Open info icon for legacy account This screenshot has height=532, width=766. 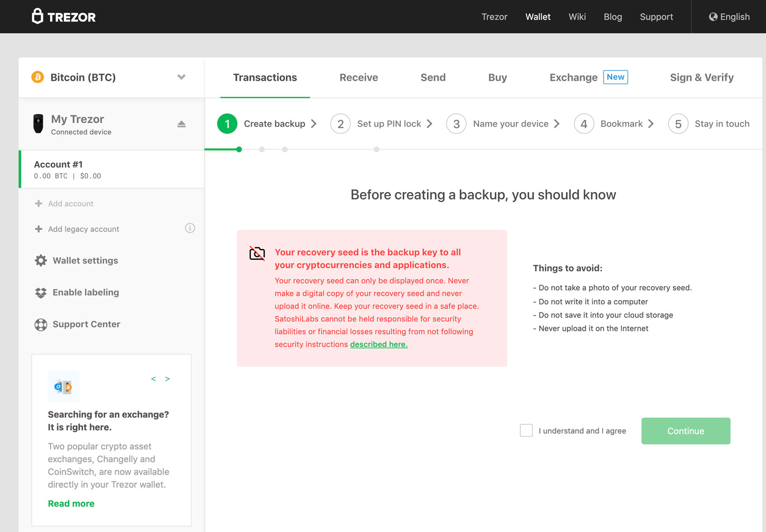(x=190, y=228)
